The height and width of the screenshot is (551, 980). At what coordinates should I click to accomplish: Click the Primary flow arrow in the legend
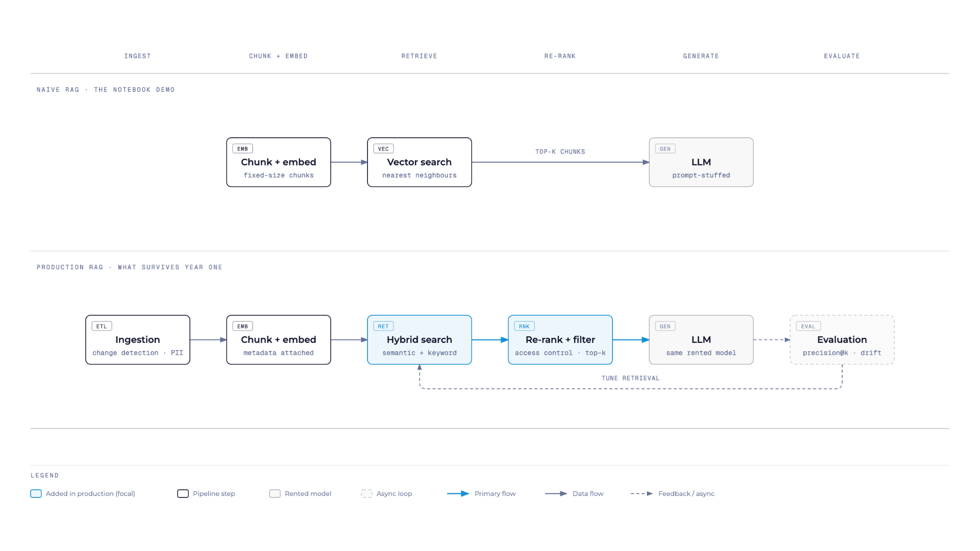click(458, 494)
